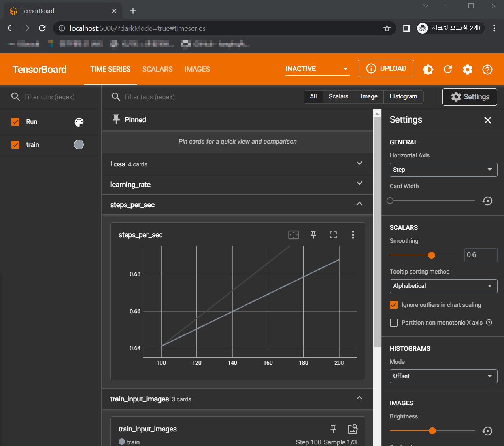Adjust the Brightness slider handle
Viewport: 504px width, 446px height.
(x=432, y=431)
